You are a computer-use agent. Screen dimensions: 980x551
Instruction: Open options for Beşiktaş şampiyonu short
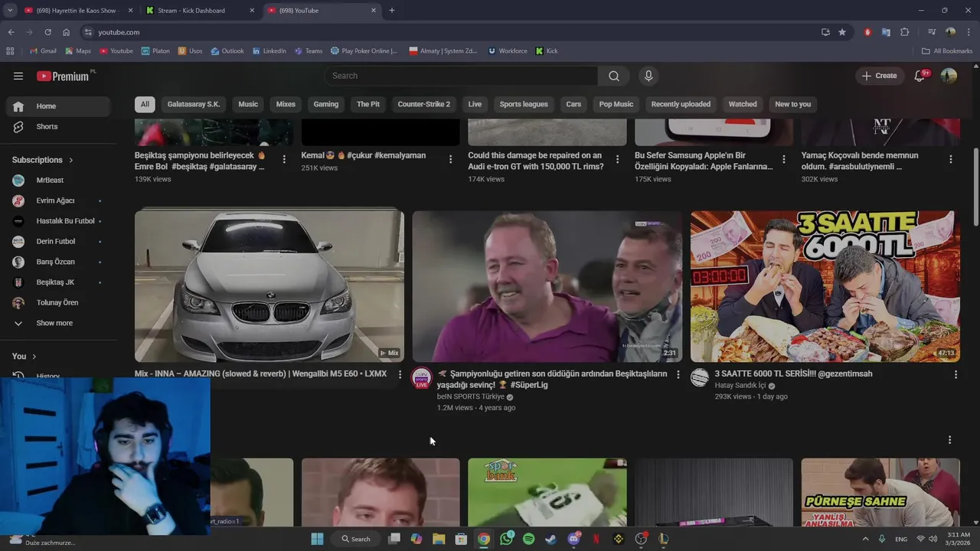284,159
